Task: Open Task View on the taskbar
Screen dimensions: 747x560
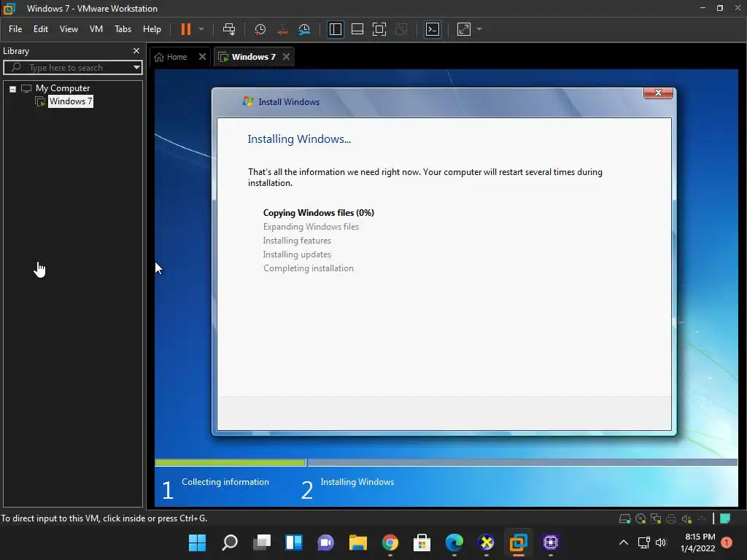Action: 262,542
